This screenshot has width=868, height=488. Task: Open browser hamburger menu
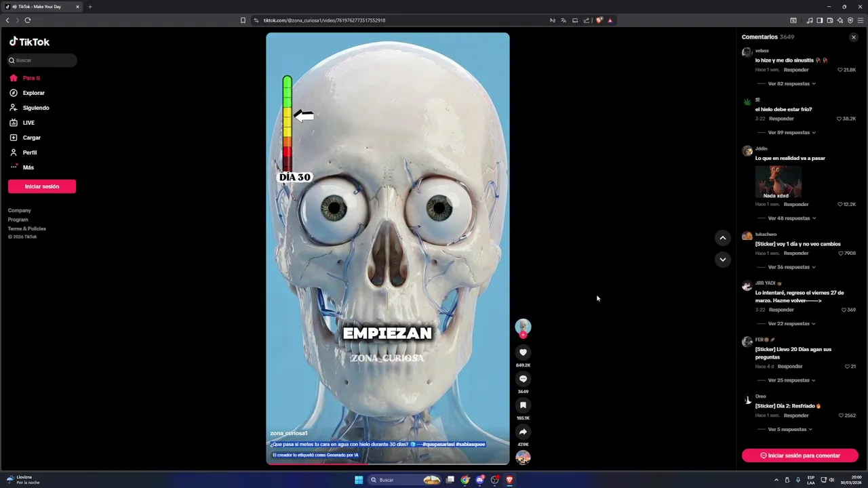861,20
